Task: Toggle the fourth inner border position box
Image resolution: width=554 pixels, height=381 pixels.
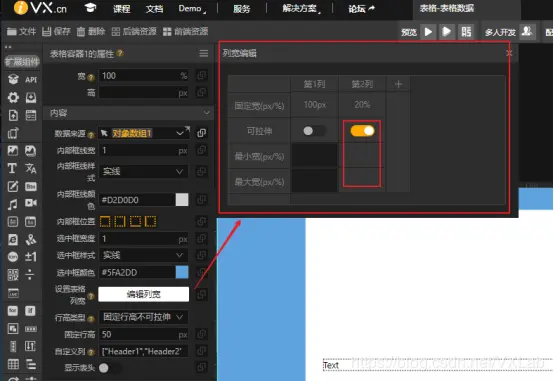Action: [151, 222]
